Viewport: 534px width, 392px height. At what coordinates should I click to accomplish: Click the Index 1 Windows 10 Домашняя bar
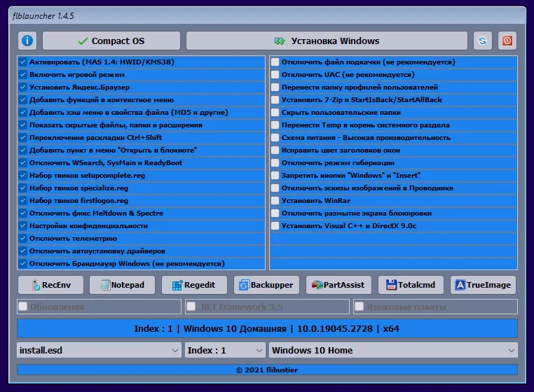tap(267, 328)
